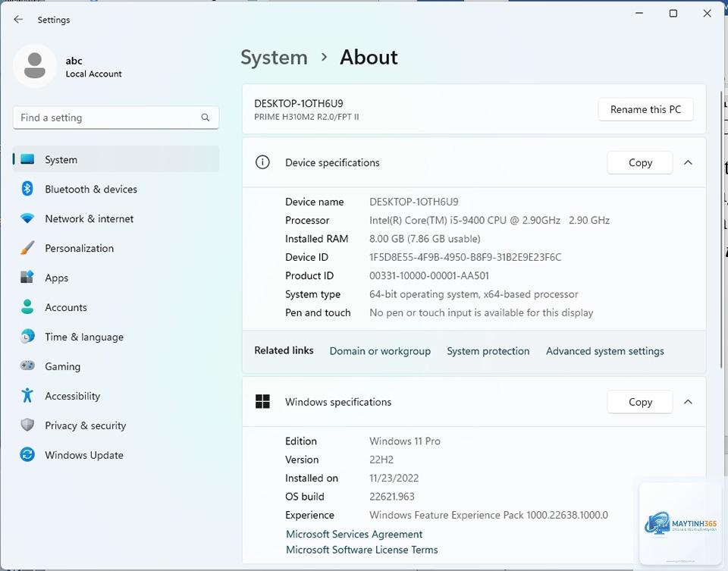Maximize the Settings window
The height and width of the screenshot is (571, 728).
(673, 14)
